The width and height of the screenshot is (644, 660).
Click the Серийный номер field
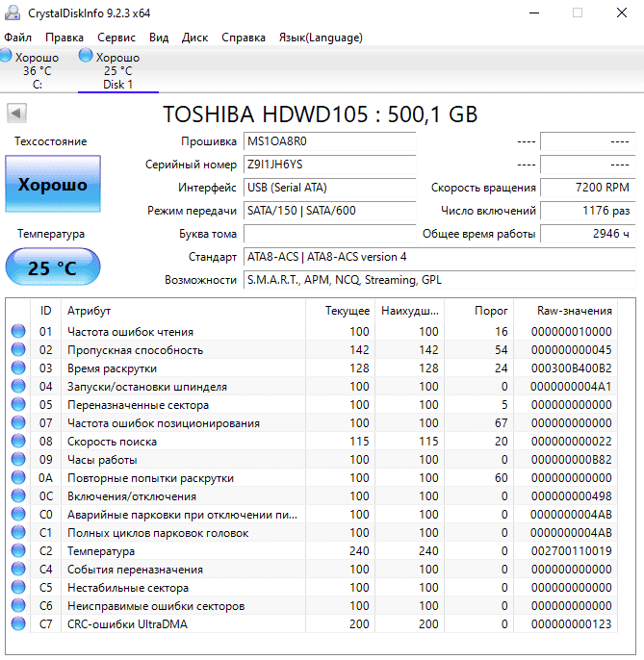(329, 165)
